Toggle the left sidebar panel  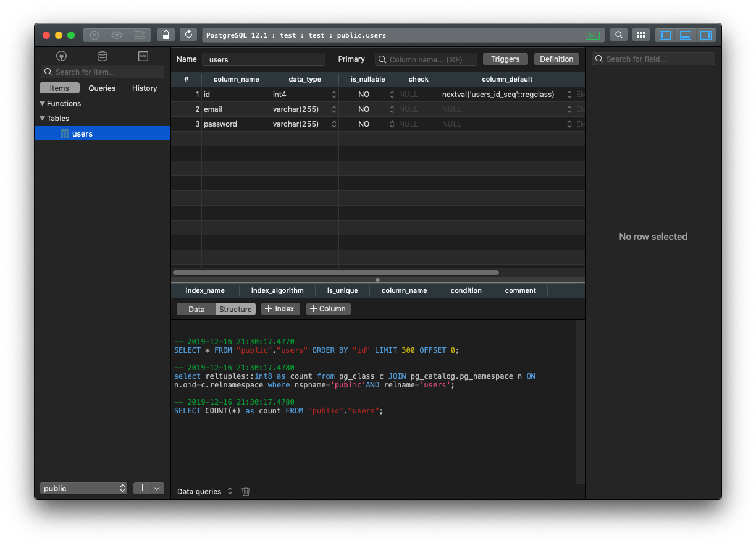click(x=665, y=35)
